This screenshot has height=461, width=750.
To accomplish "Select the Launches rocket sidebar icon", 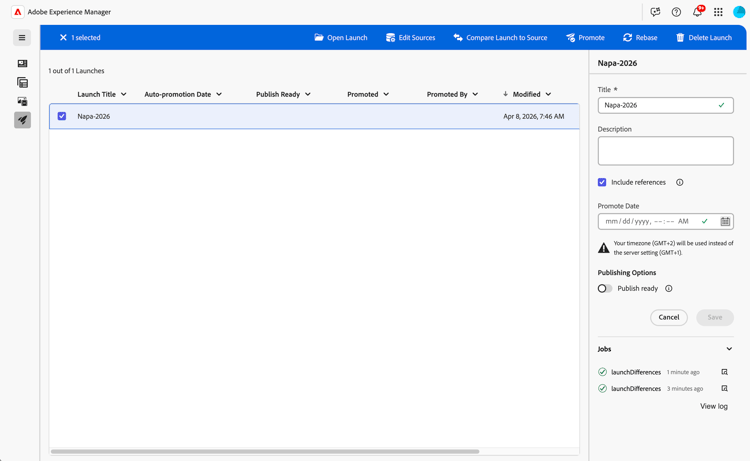I will [x=22, y=120].
